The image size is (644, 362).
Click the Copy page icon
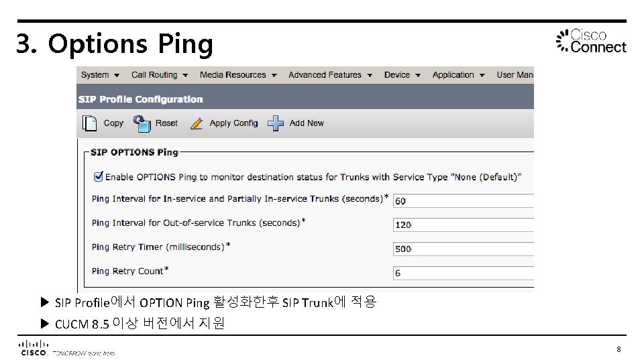pyautogui.click(x=89, y=123)
